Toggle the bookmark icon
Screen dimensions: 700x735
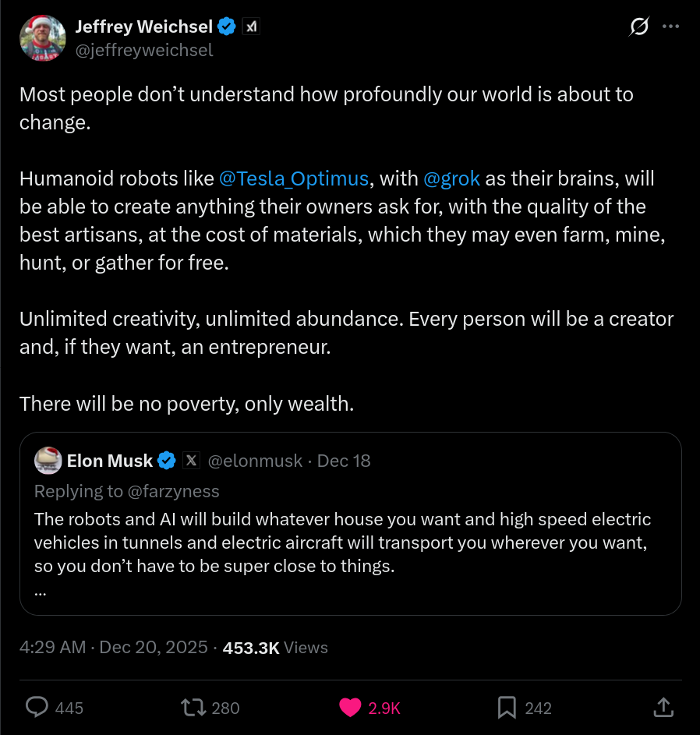click(507, 707)
